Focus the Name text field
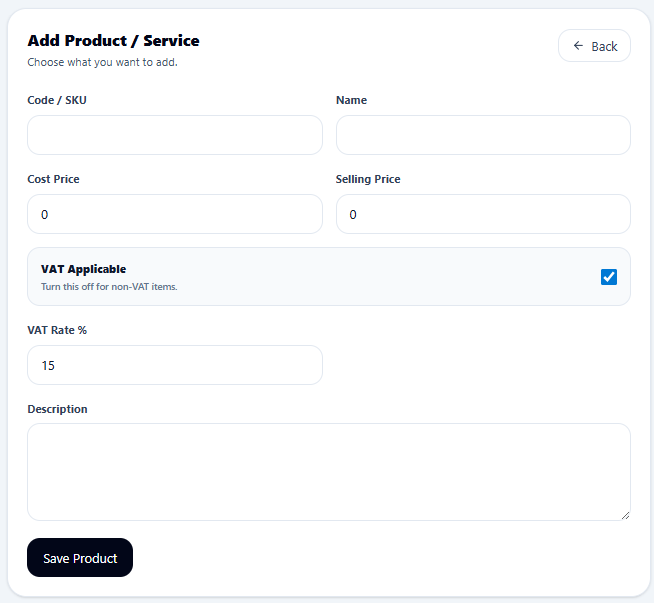654x603 pixels. click(483, 135)
